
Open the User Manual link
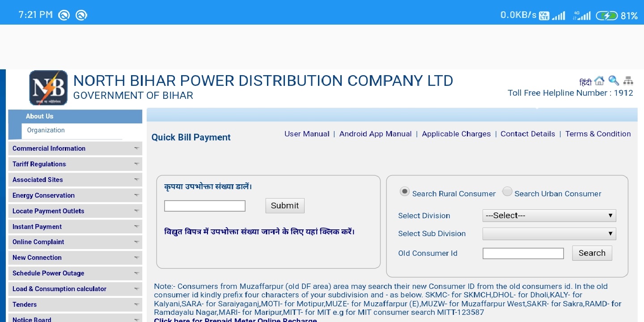click(x=307, y=134)
